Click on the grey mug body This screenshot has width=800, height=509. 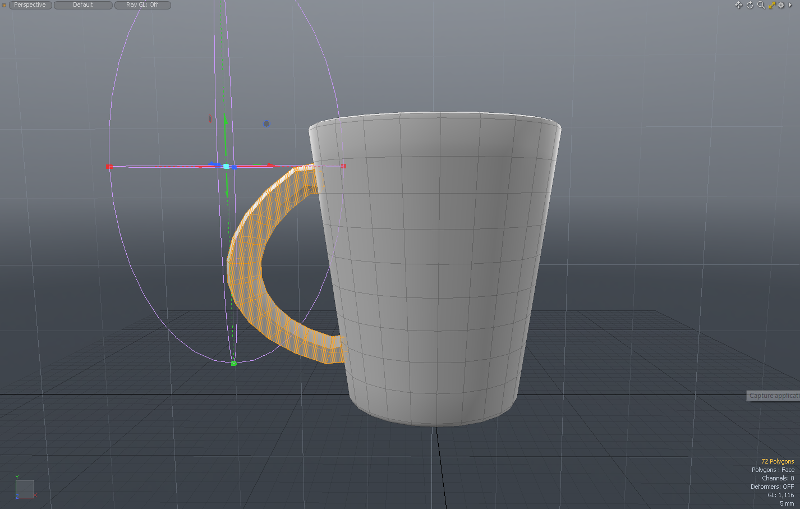[440, 270]
